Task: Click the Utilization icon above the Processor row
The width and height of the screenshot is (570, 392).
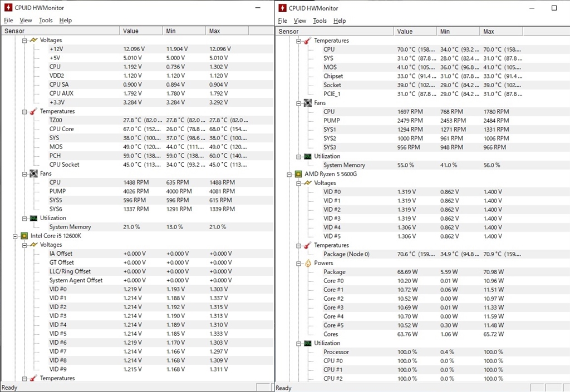Action: tap(308, 344)
